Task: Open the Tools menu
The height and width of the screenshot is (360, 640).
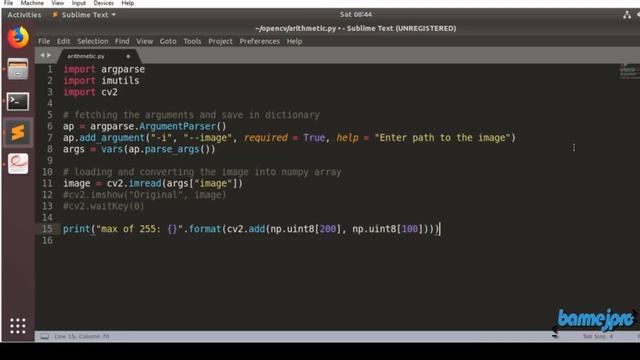Action: [x=192, y=41]
